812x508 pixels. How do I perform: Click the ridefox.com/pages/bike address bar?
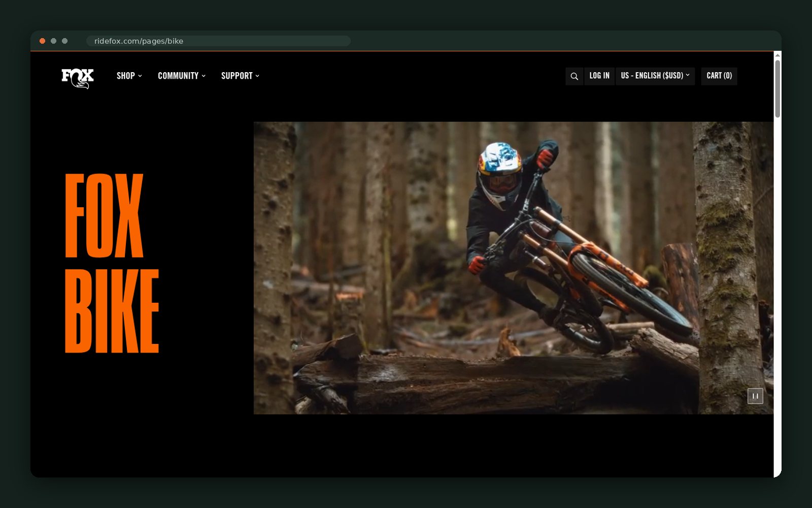pyautogui.click(x=218, y=41)
